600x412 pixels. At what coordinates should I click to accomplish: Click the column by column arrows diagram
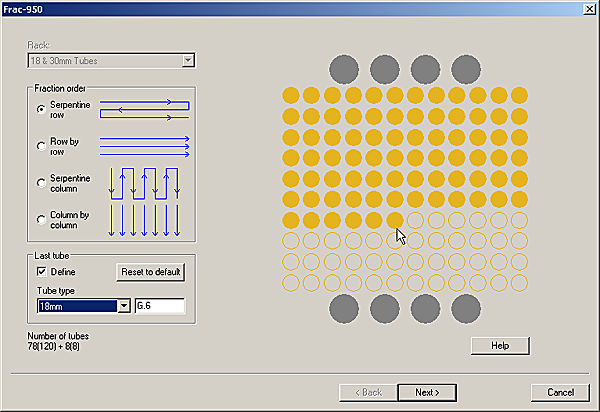[145, 220]
